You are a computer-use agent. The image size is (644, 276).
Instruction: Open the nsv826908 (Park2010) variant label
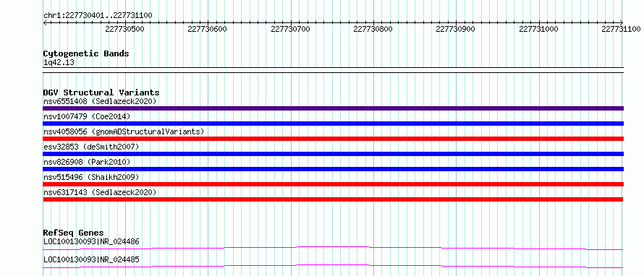coord(87,162)
